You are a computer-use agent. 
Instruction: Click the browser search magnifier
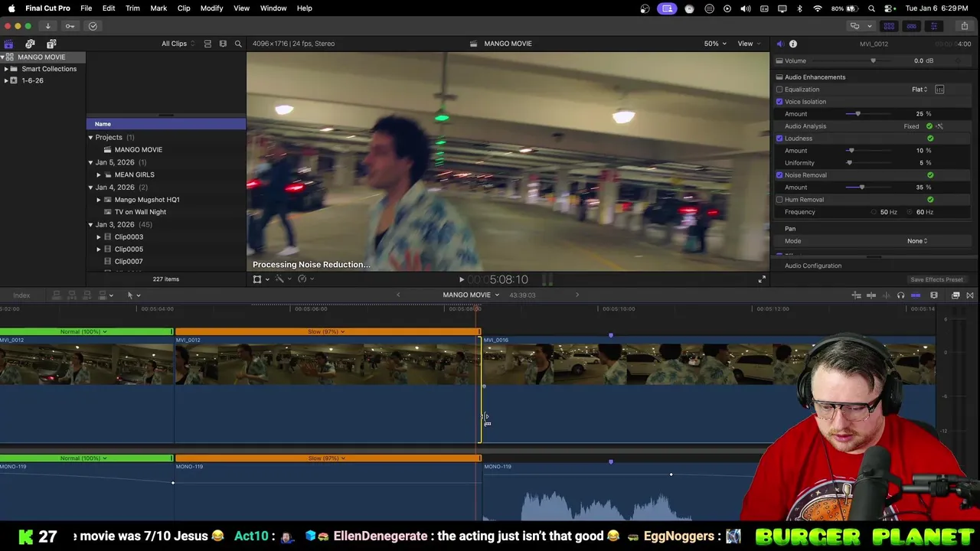(238, 44)
